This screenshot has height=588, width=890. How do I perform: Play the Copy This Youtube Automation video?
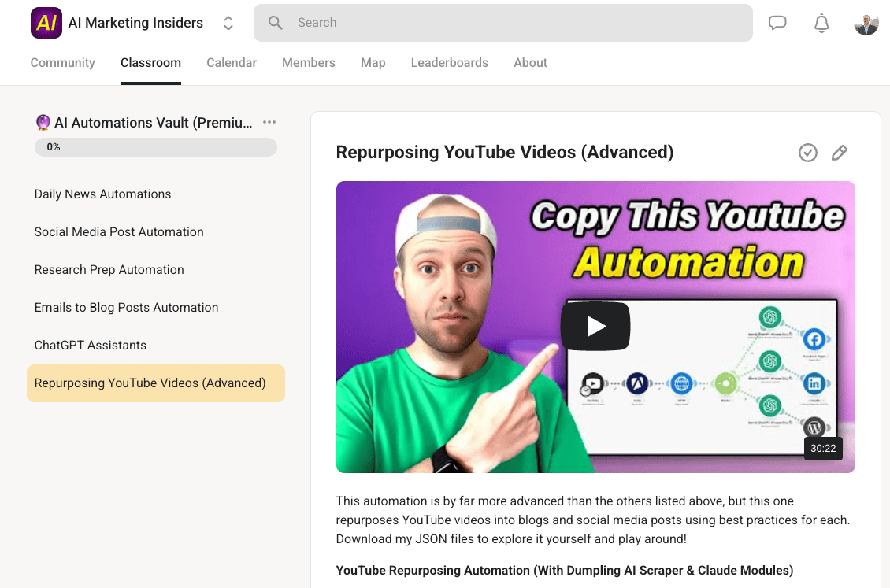pos(595,327)
